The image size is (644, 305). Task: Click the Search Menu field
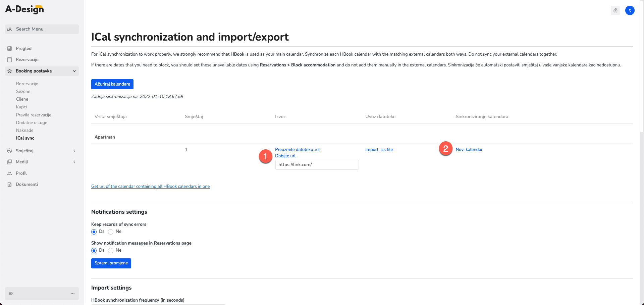coord(42,29)
